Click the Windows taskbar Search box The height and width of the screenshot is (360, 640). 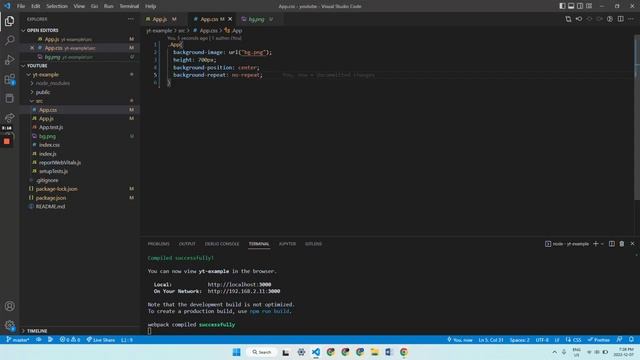tap(262, 352)
